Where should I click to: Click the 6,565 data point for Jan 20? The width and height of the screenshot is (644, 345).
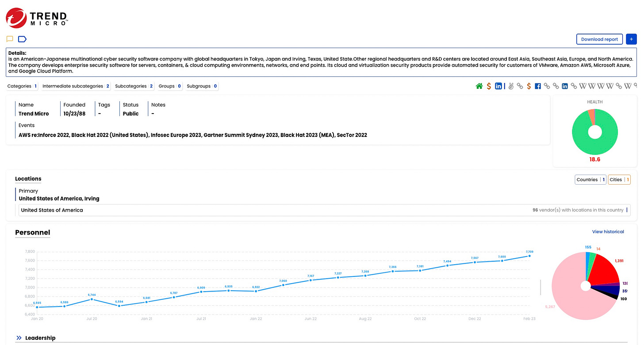(x=37, y=307)
